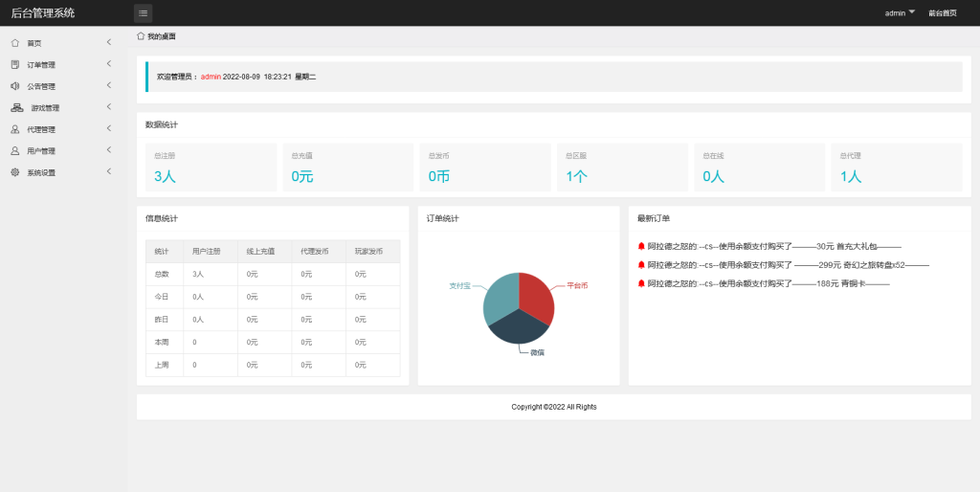Click the 本周 row label

[x=161, y=342]
